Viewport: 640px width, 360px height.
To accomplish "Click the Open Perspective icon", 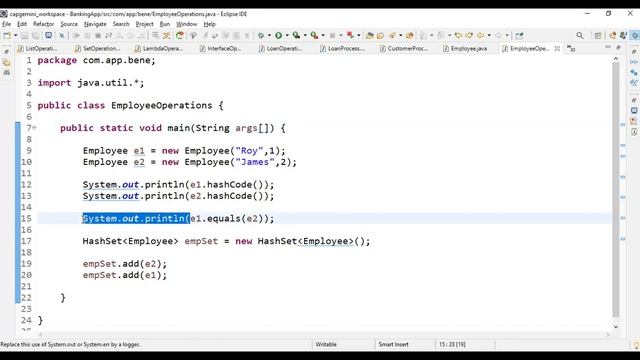I will click(x=598, y=36).
